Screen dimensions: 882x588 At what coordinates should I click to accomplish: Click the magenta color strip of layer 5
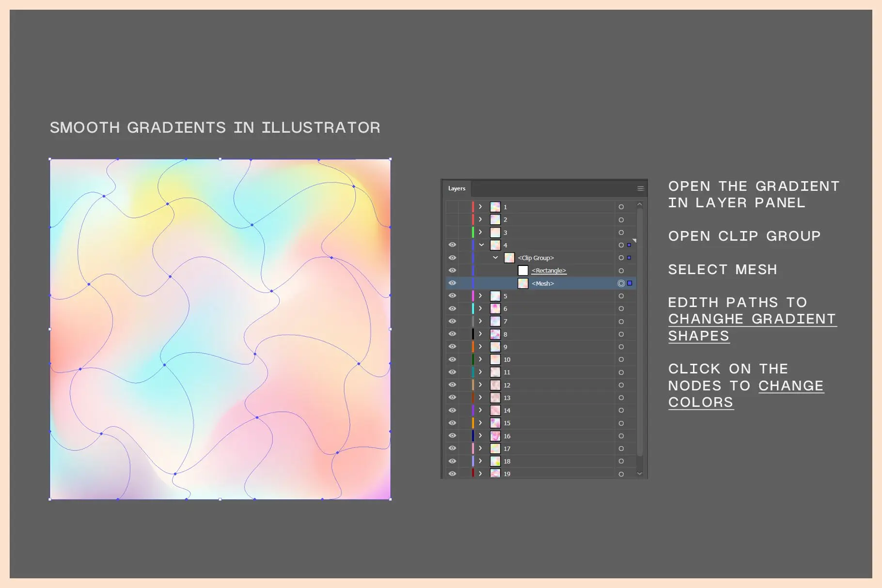click(x=473, y=296)
